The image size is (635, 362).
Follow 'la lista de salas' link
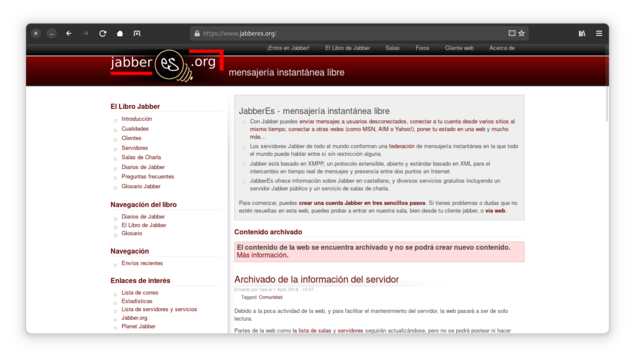click(x=312, y=331)
